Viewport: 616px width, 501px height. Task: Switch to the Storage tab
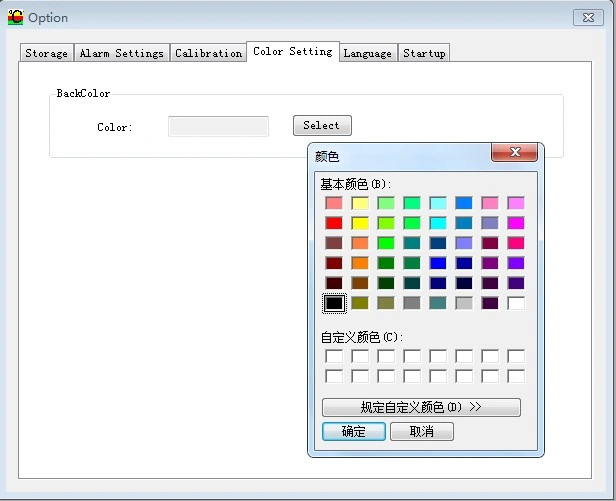[x=46, y=53]
